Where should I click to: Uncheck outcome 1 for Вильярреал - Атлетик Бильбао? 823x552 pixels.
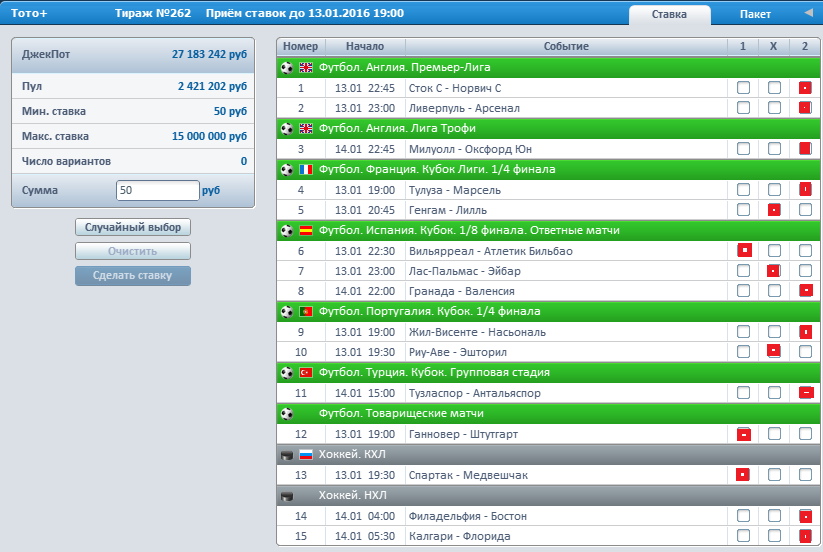click(x=744, y=250)
